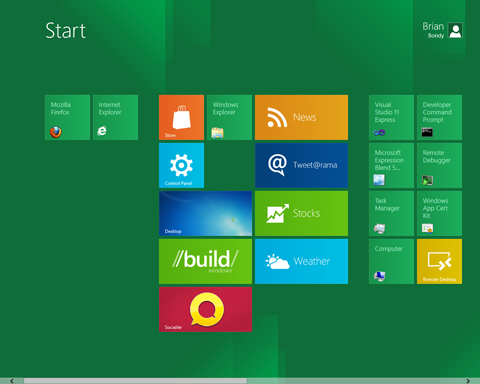Open the Mozilla Firefox tile
The width and height of the screenshot is (480, 384).
(x=67, y=117)
